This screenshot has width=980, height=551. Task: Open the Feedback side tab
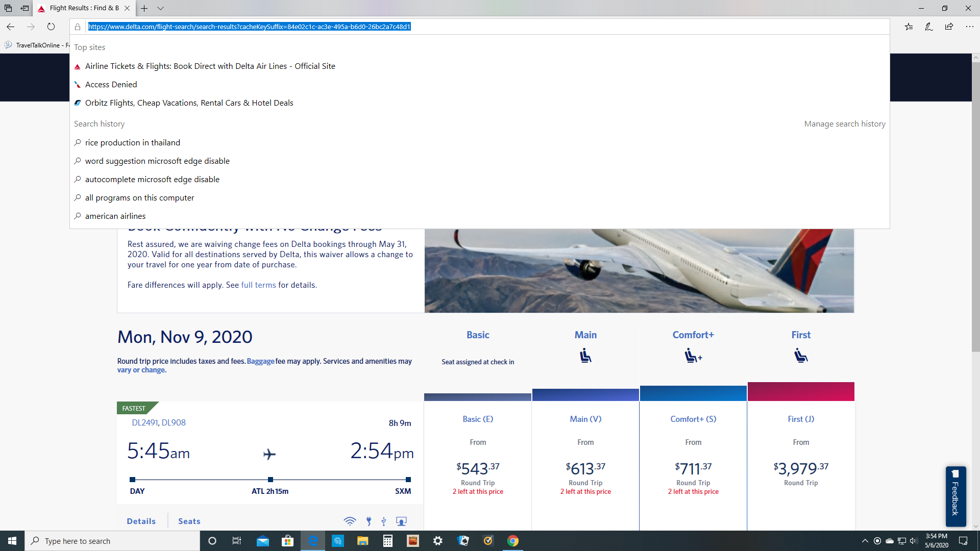tap(955, 496)
